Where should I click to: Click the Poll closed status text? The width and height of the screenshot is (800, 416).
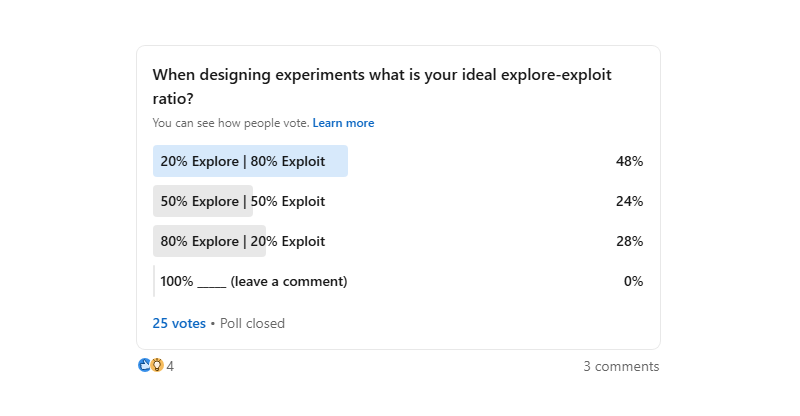click(x=252, y=323)
